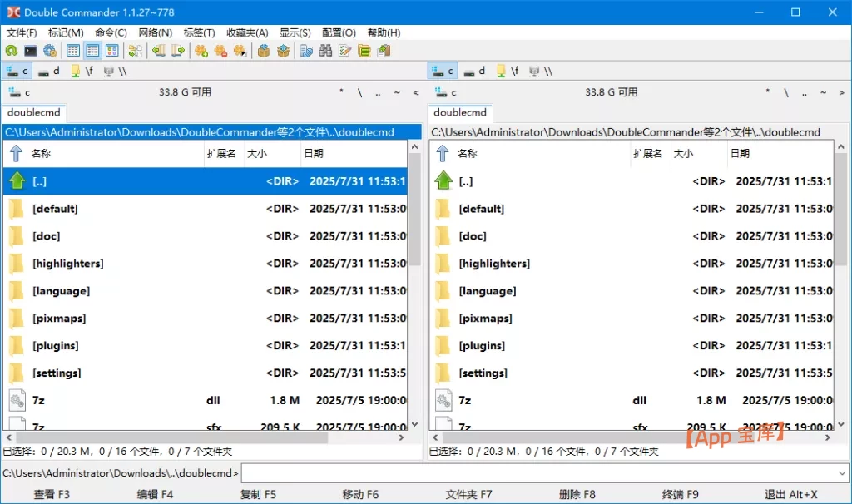Select the d drive button on left panel

tap(49, 71)
